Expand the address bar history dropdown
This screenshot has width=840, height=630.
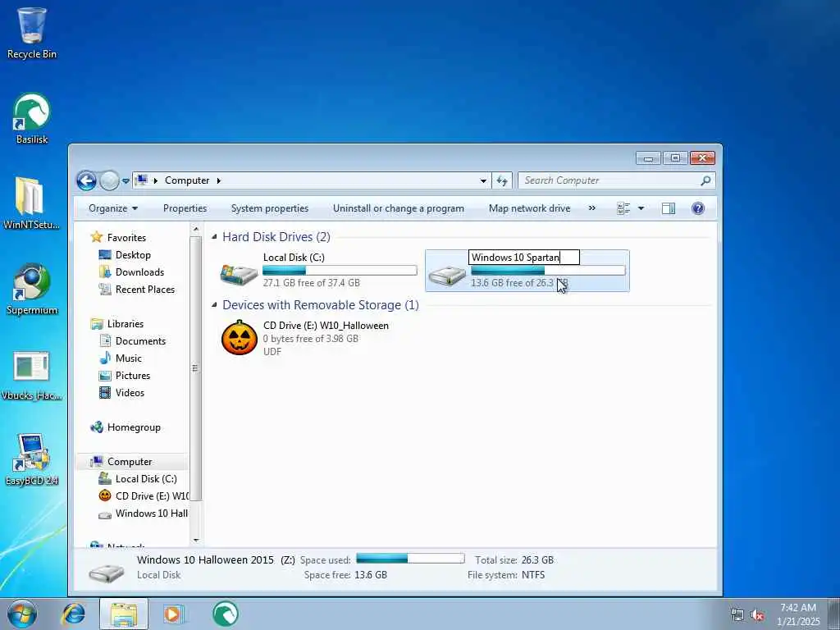[483, 181]
